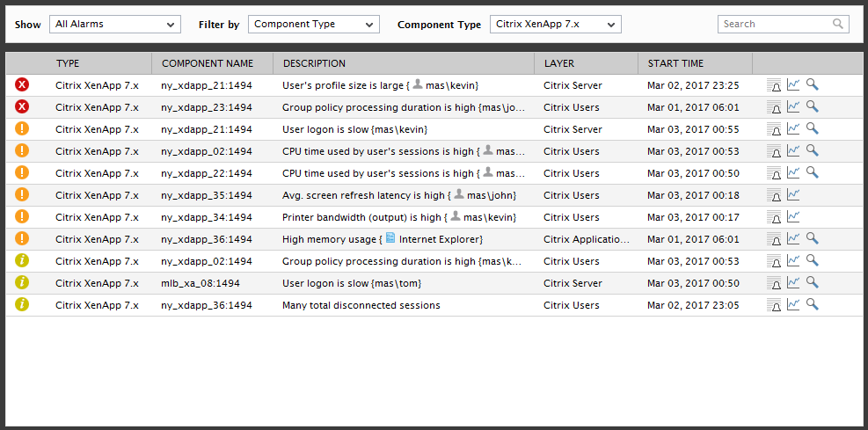Open the Show All Alarms dropdown
Screen dimensions: 868x430
click(115, 25)
